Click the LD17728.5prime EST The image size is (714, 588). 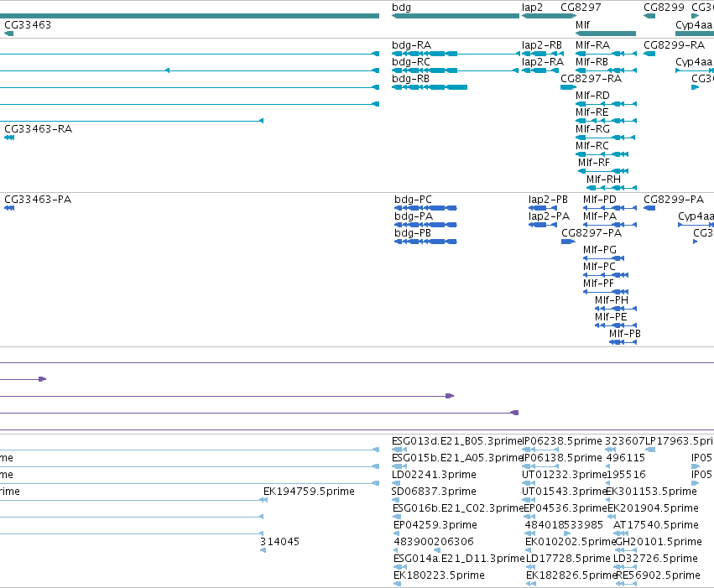pyautogui.click(x=568, y=559)
